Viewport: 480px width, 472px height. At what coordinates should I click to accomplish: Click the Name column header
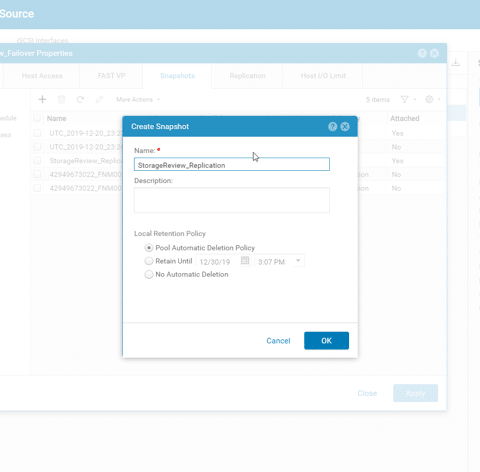coord(56,118)
